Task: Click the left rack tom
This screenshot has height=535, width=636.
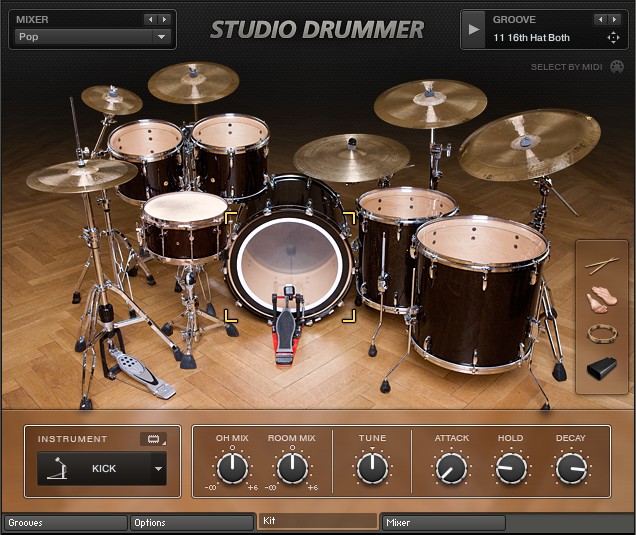Action: 146,161
